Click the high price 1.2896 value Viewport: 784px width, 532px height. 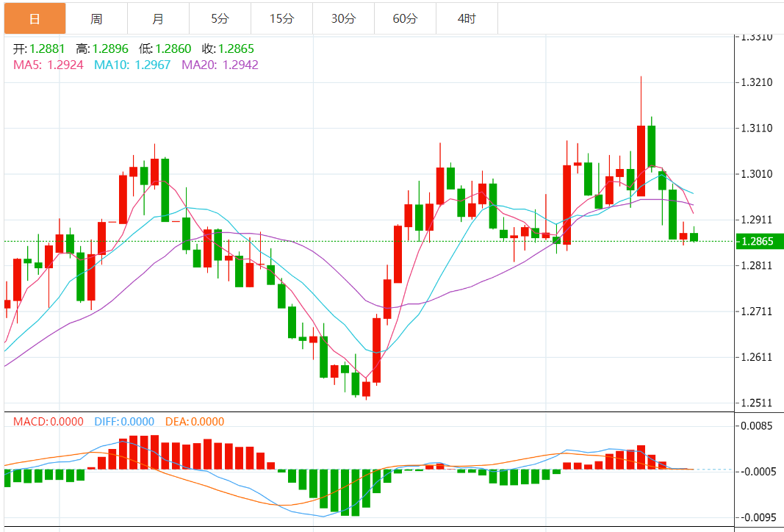click(x=110, y=48)
